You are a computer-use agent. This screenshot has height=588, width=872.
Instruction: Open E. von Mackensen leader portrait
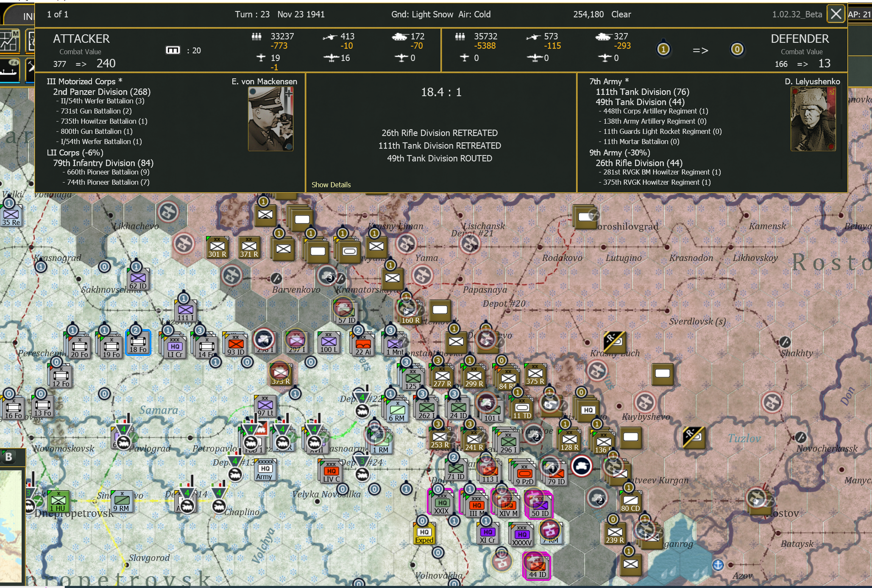270,119
